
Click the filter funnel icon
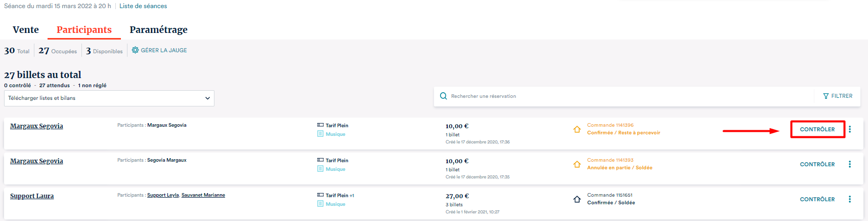(826, 96)
